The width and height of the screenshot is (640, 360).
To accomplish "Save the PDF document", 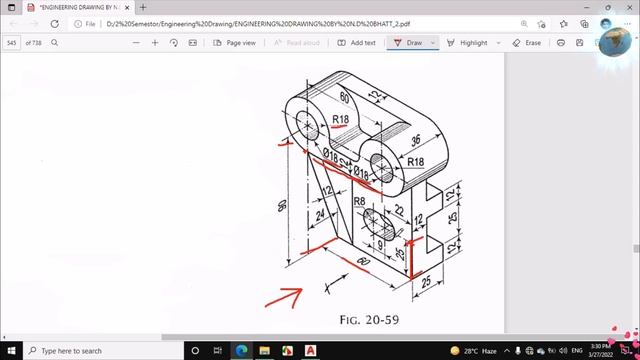I will click(x=580, y=42).
